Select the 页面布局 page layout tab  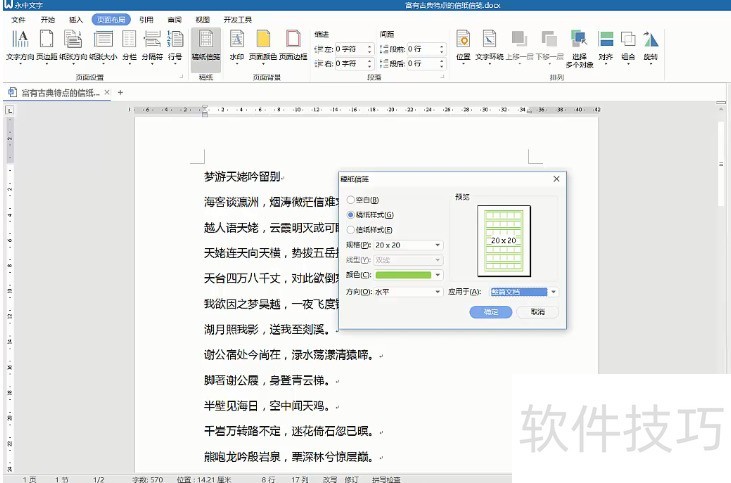click(x=111, y=20)
